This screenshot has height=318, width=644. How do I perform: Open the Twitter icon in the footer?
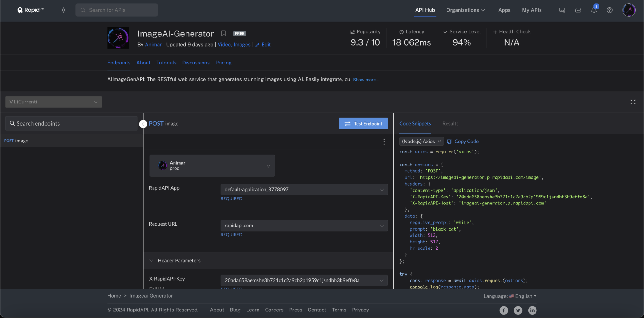[518, 310]
